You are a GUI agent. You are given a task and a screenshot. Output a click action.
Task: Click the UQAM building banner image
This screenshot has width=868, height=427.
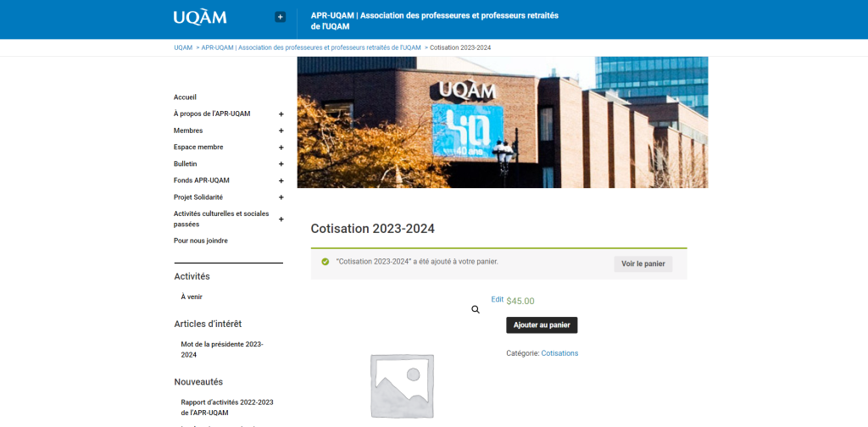(503, 122)
